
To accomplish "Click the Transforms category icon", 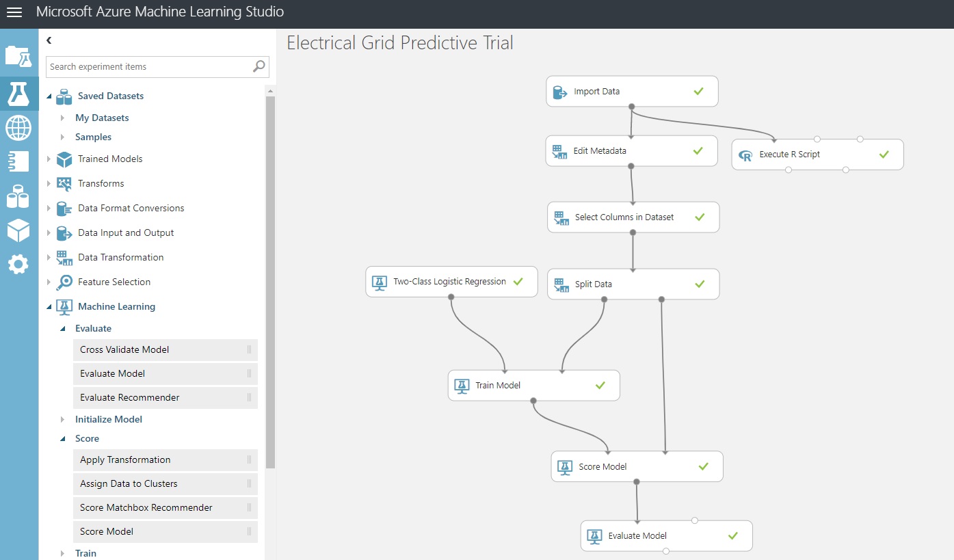I will tap(64, 184).
